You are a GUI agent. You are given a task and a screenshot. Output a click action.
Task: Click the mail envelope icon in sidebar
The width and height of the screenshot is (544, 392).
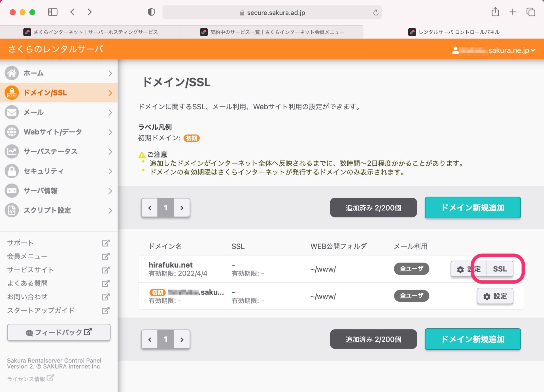tap(12, 112)
